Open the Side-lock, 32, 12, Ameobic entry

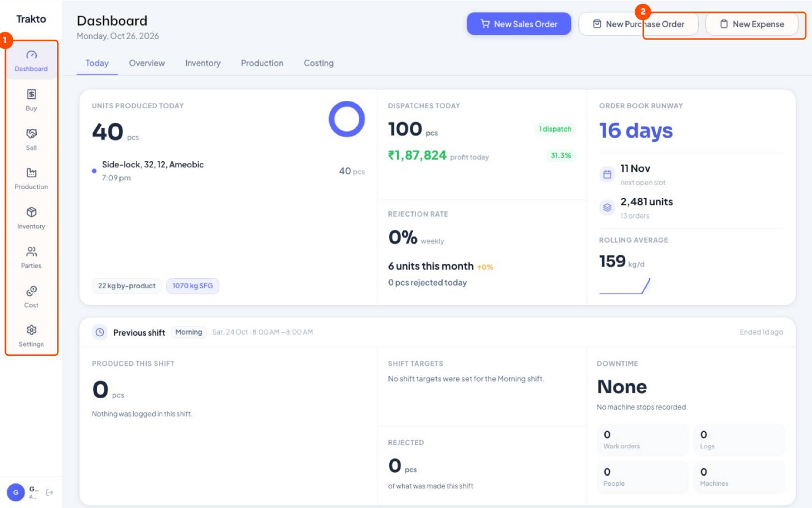coord(228,171)
